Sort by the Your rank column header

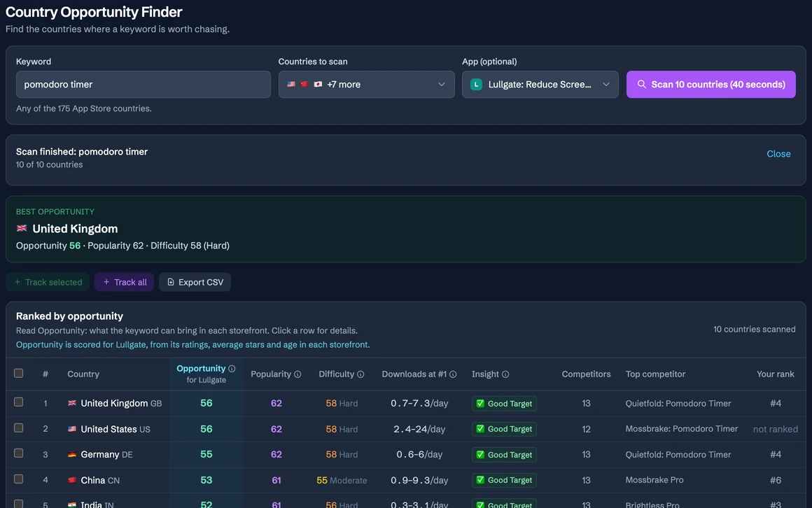coord(775,374)
